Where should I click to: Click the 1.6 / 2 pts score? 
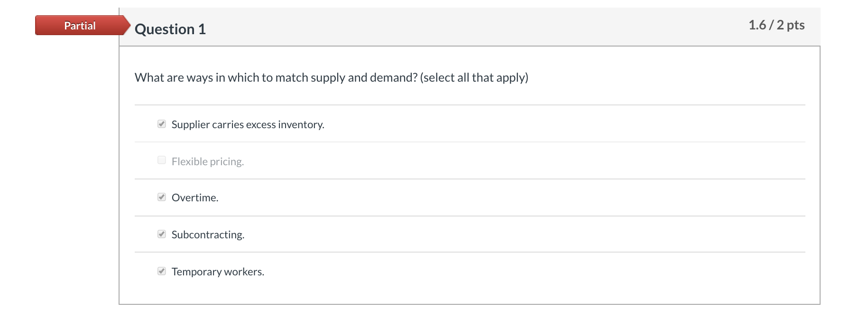(776, 25)
